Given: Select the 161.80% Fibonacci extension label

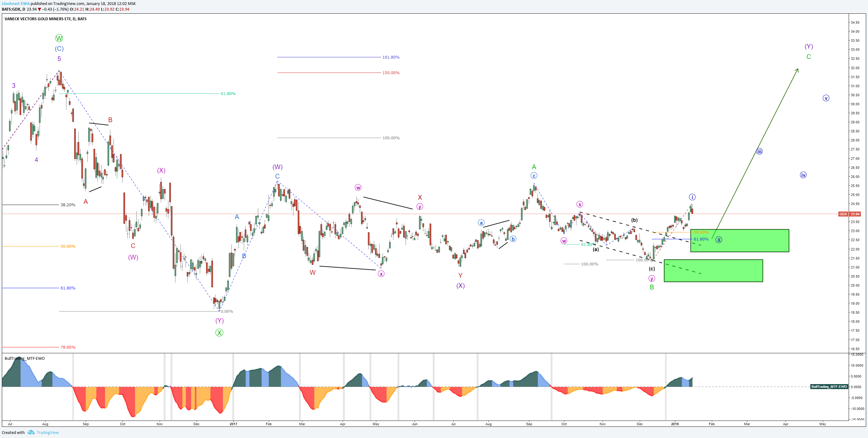Looking at the screenshot, I should pos(391,57).
